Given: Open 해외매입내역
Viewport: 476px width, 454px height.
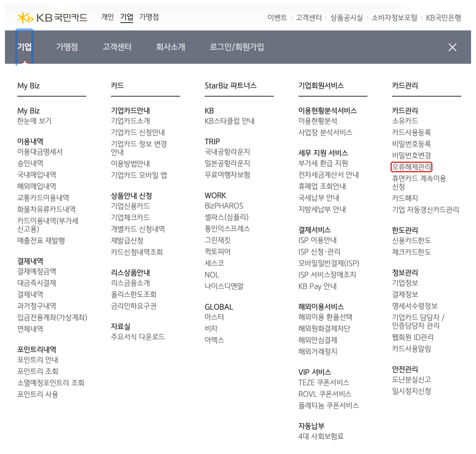Looking at the screenshot, I should [x=37, y=186].
